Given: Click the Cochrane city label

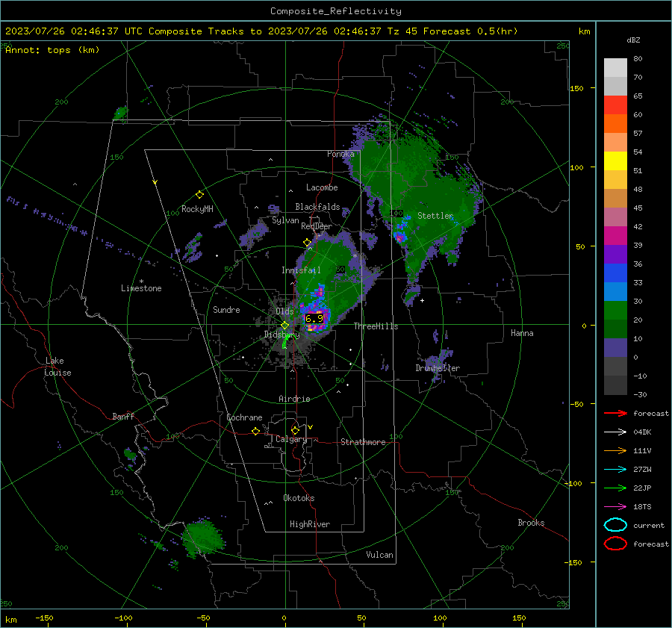Looking at the screenshot, I should coord(244,417).
